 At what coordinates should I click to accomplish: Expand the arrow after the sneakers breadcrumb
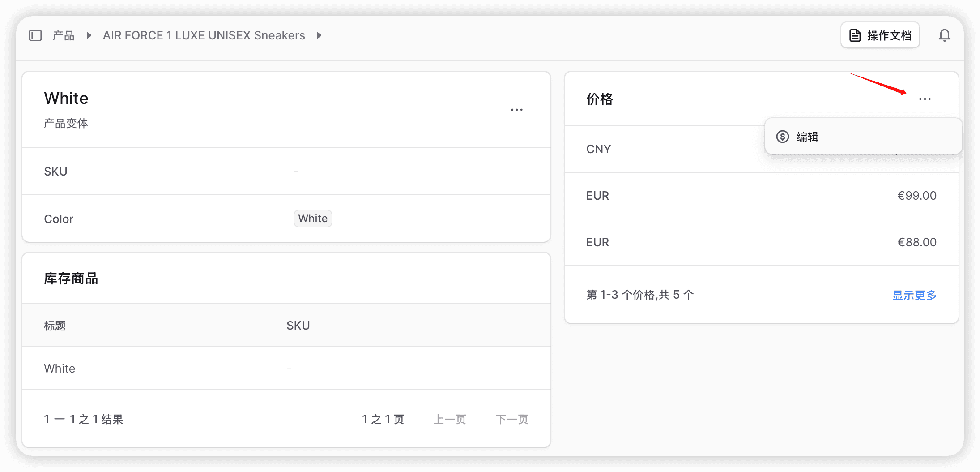[319, 35]
